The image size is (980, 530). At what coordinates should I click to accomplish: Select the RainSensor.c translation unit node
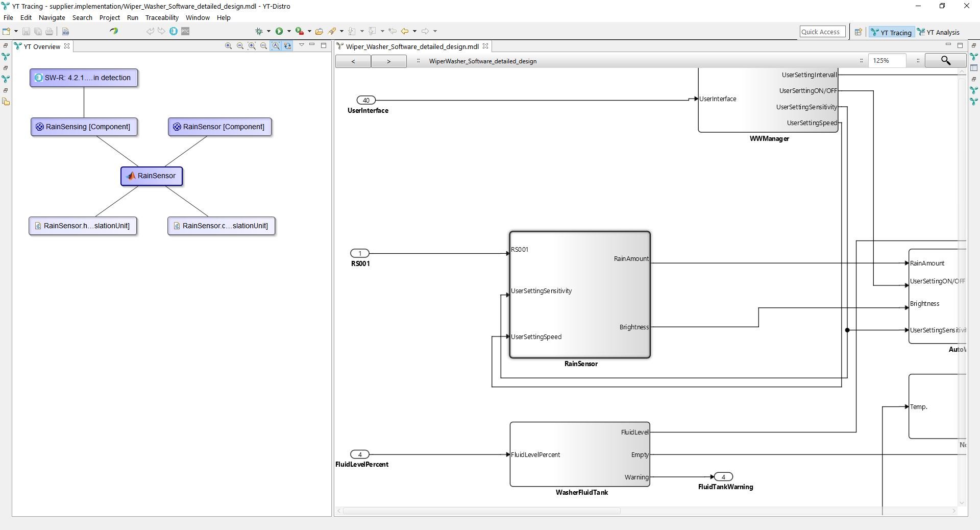[x=222, y=226]
